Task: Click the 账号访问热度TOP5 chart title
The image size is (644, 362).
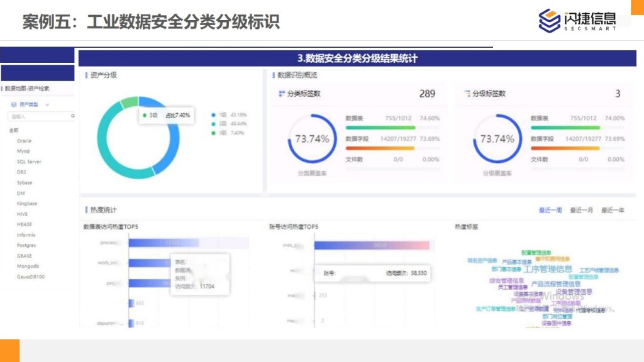Action: (294, 226)
